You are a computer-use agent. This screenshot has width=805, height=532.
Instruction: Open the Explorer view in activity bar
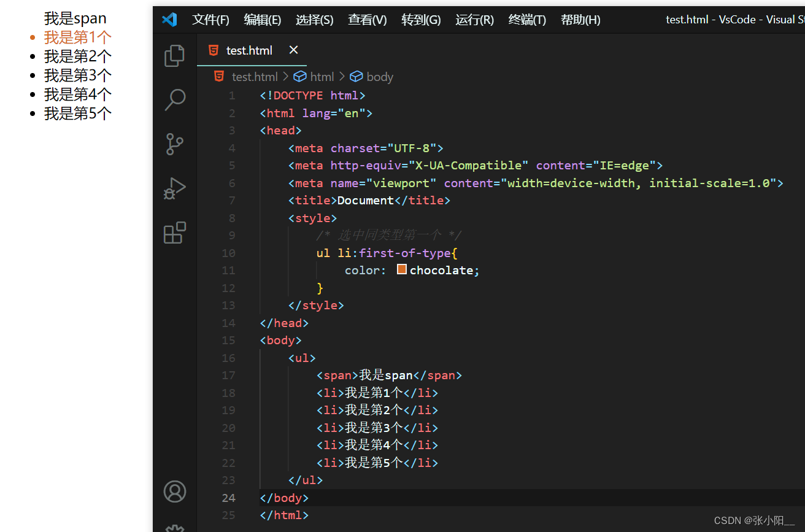click(x=175, y=55)
